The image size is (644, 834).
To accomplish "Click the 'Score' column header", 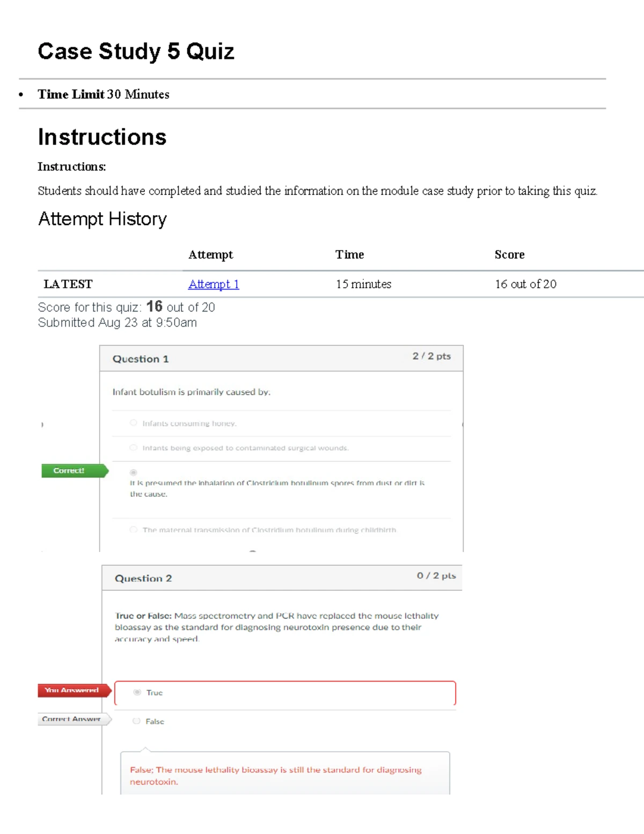I will click(509, 255).
